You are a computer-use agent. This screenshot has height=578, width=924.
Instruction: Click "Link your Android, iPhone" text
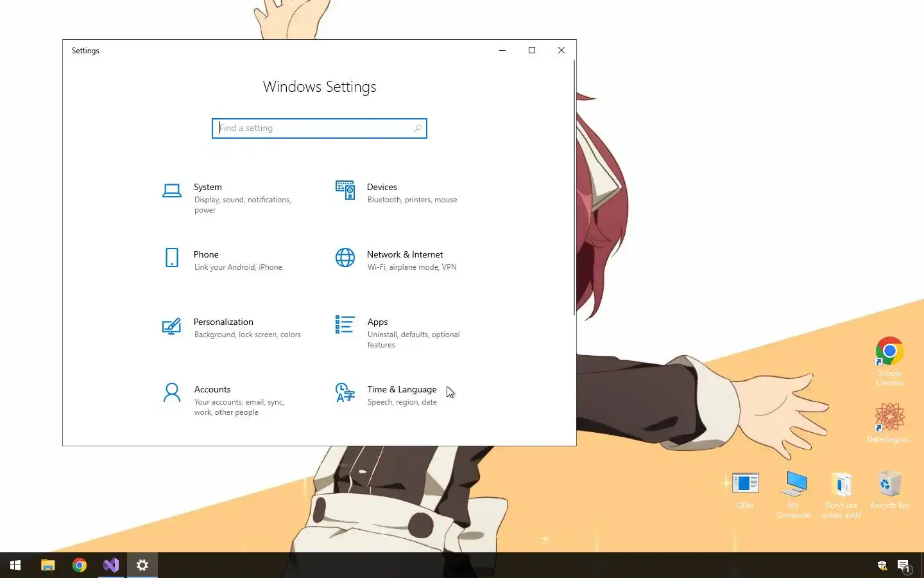[238, 267]
